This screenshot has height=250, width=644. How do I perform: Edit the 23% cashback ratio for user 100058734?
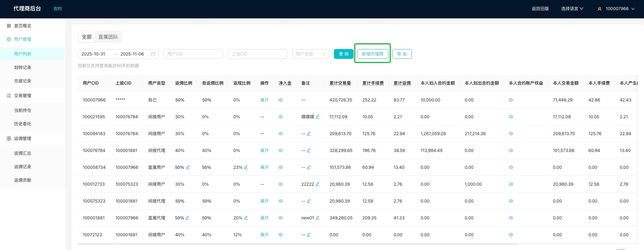246,167
